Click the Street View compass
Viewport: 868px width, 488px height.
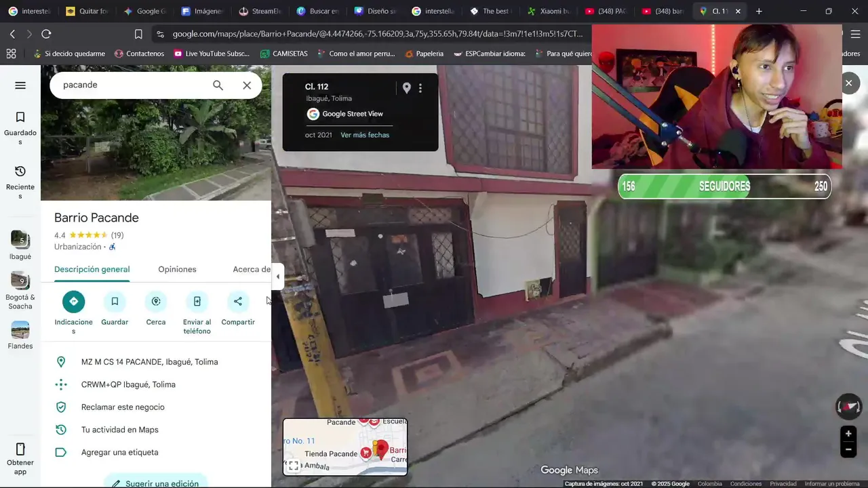tap(849, 407)
